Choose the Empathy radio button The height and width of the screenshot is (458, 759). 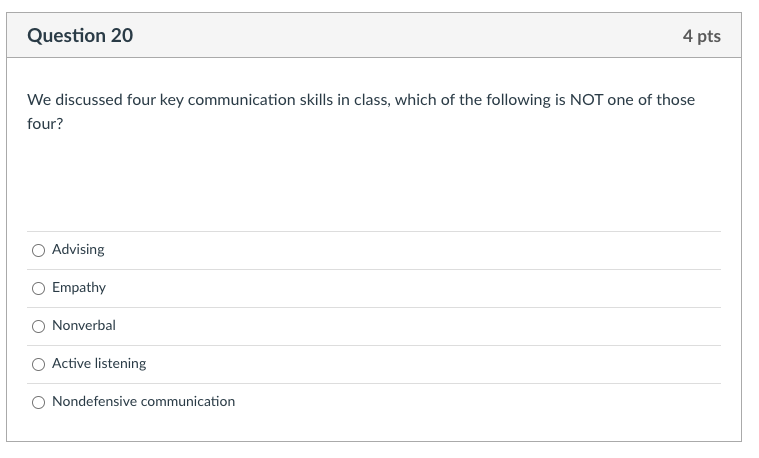click(38, 288)
